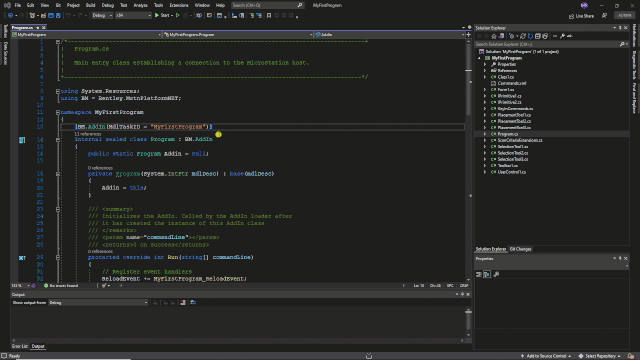This screenshot has width=640, height=360.
Task: Click the Refresh icon in Solution Explorer
Action: 530,36
